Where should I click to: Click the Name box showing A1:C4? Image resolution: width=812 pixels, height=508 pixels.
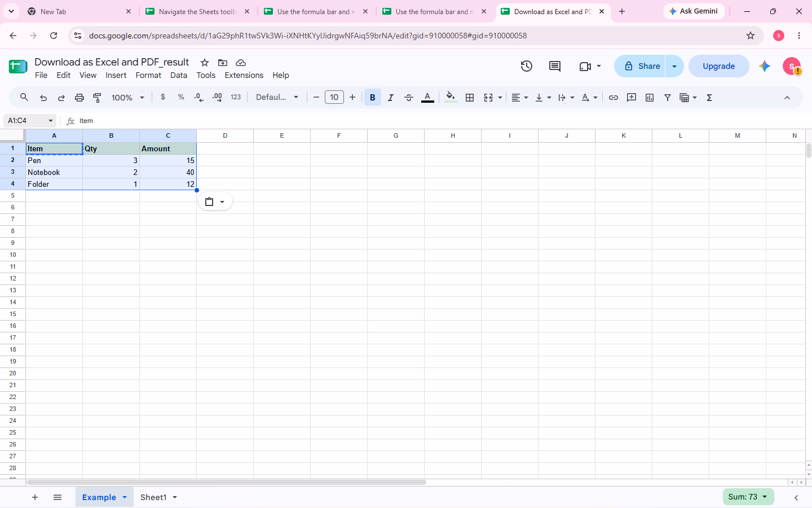(30, 121)
